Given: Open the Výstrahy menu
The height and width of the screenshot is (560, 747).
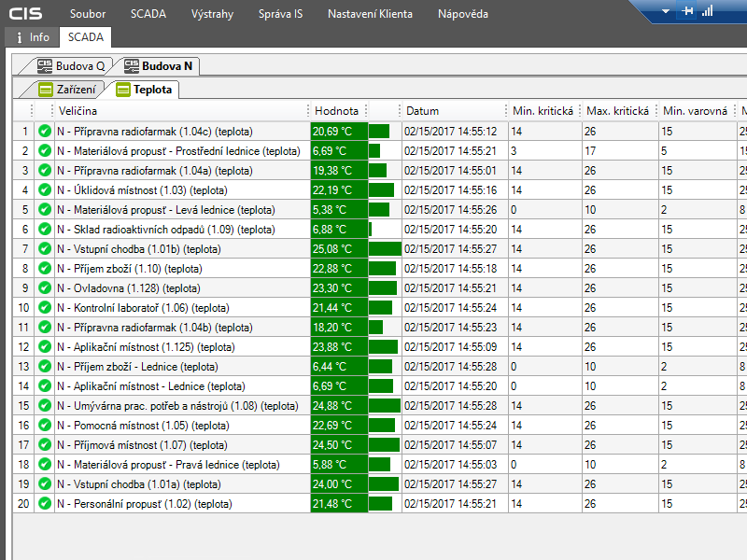Looking at the screenshot, I should click(212, 14).
